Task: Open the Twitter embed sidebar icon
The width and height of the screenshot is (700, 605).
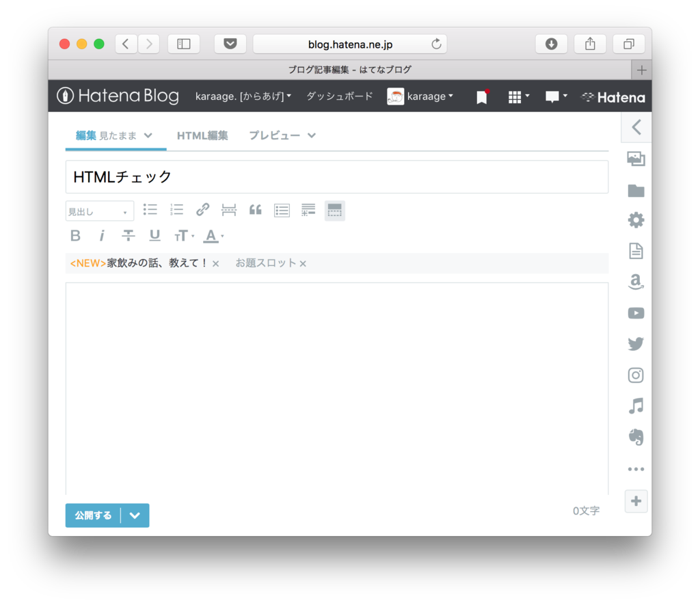Action: 636,344
